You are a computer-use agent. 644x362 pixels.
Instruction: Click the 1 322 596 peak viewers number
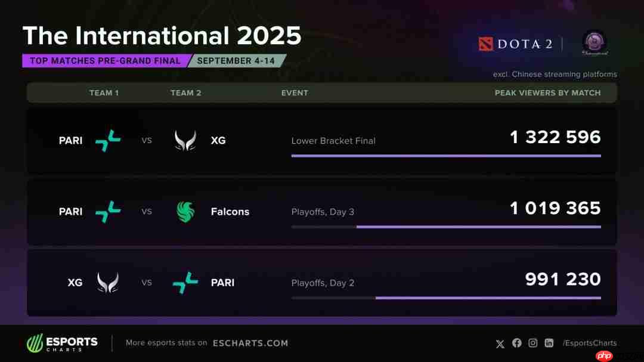(555, 137)
